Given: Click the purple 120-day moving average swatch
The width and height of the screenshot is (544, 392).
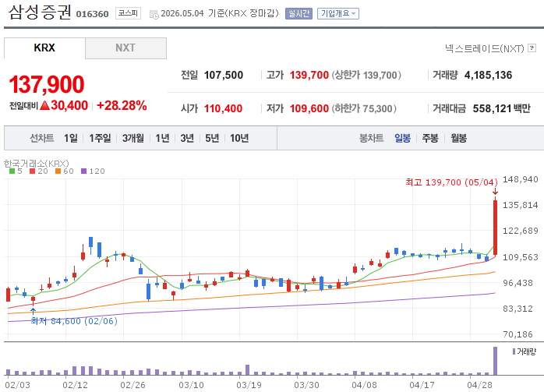Looking at the screenshot, I should click(83, 171).
